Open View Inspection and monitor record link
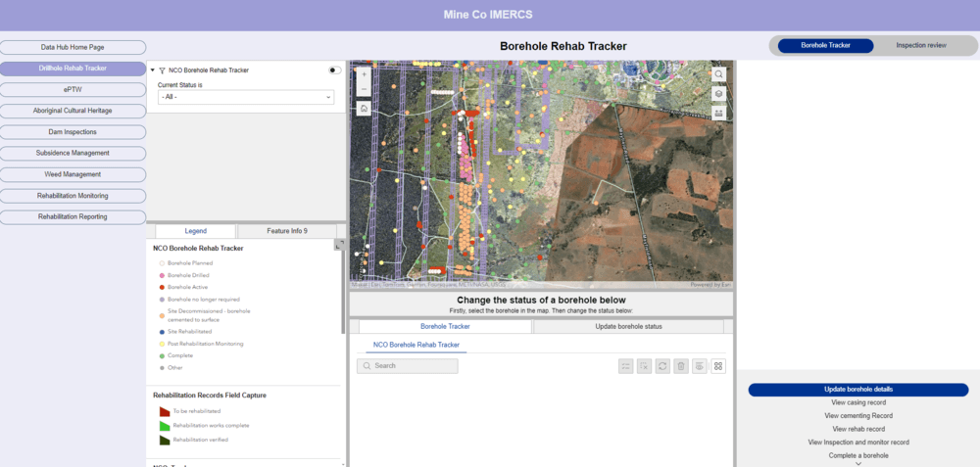The width and height of the screenshot is (980, 467). pos(858,442)
